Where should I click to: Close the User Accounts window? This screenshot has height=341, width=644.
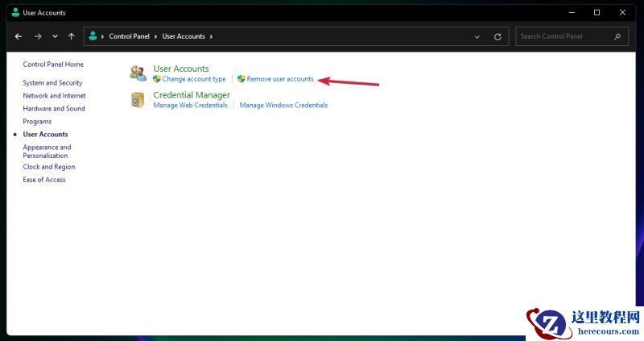coord(622,12)
